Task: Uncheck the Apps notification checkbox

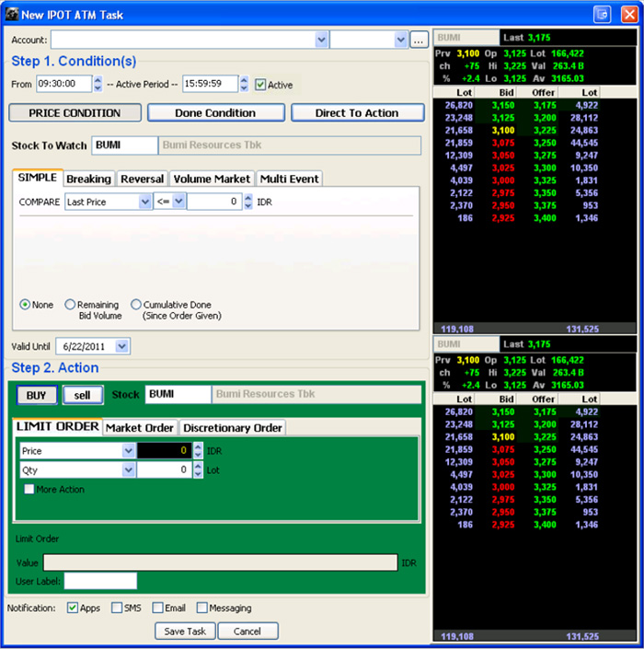Action: click(73, 608)
